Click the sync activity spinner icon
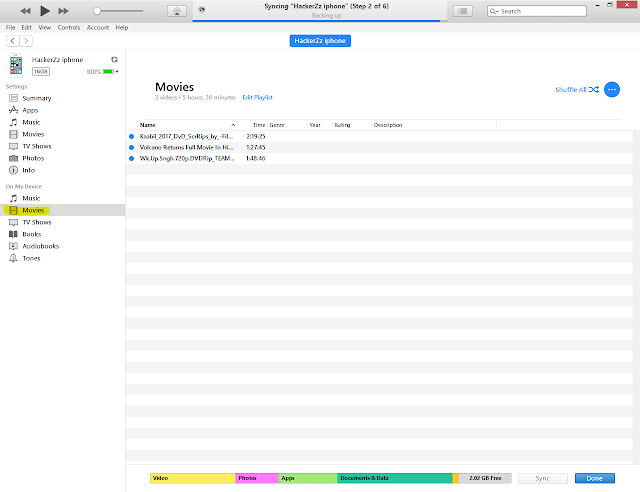Screen dimensions: 640x492 (201, 10)
